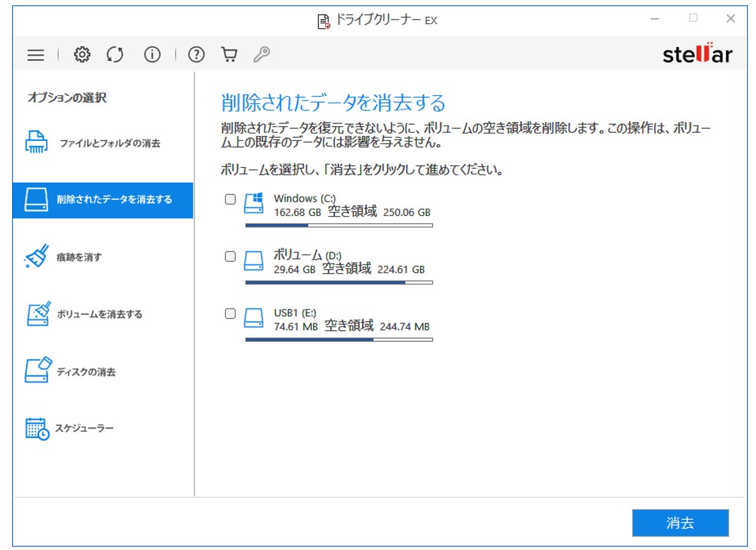756x550 pixels.
Task: Click the オプションの選択 heading
Action: point(67,98)
